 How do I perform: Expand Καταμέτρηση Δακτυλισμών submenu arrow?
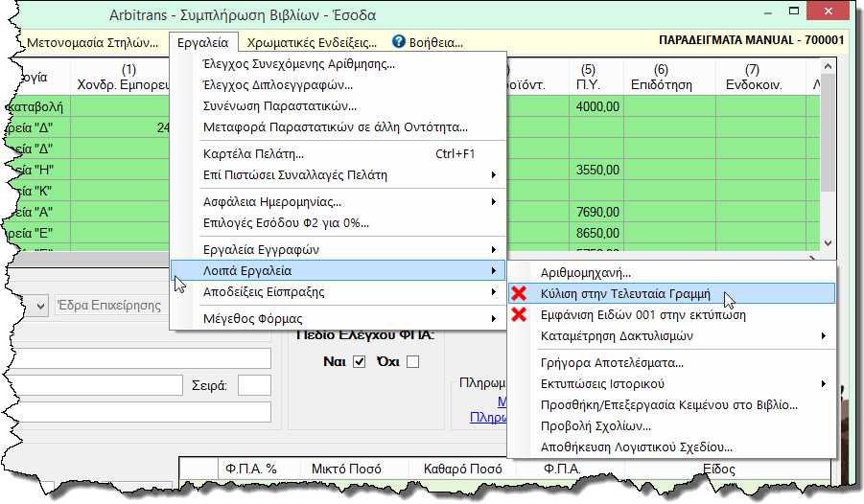pyautogui.click(x=824, y=336)
